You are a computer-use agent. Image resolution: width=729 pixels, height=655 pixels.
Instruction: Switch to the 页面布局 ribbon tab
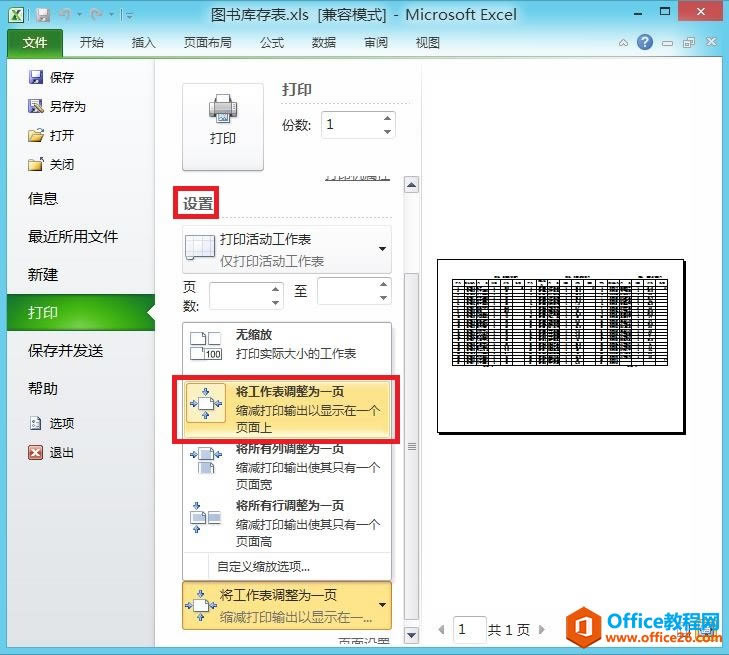(207, 43)
